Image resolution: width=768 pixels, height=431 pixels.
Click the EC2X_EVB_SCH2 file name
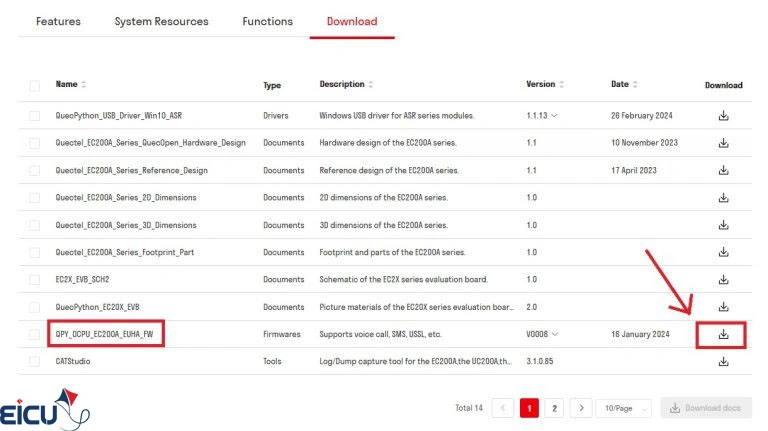82,280
